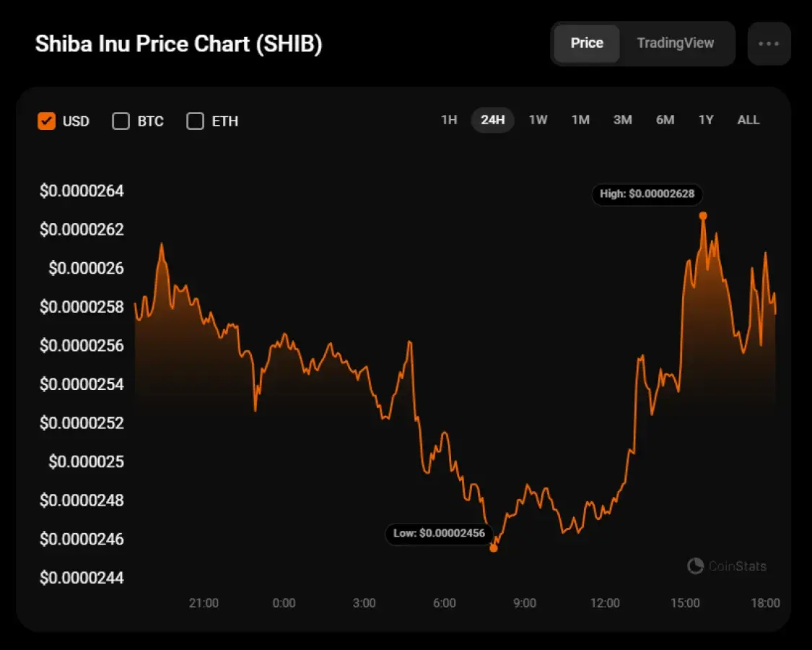This screenshot has width=812, height=650.
Task: Show the 6M price history
Action: pos(664,120)
